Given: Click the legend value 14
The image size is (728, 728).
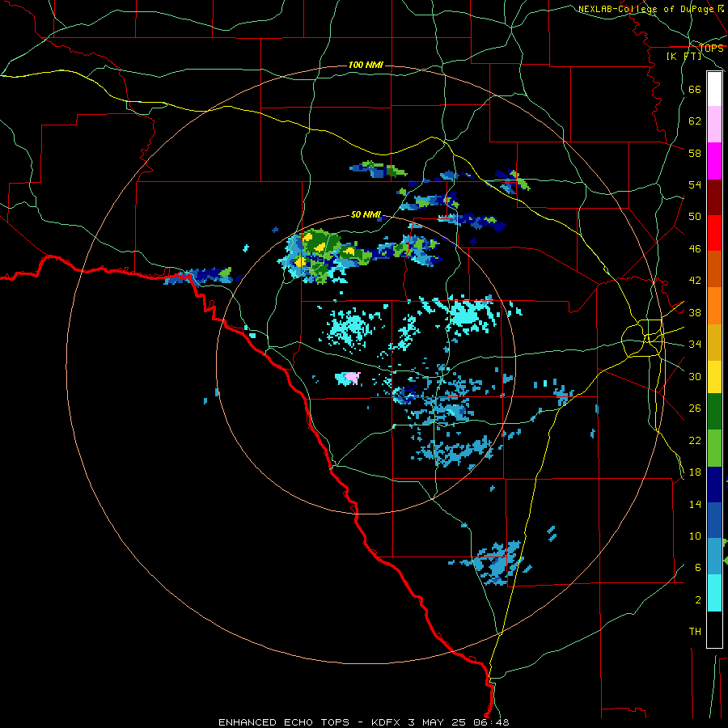Looking at the screenshot, I should tap(695, 504).
